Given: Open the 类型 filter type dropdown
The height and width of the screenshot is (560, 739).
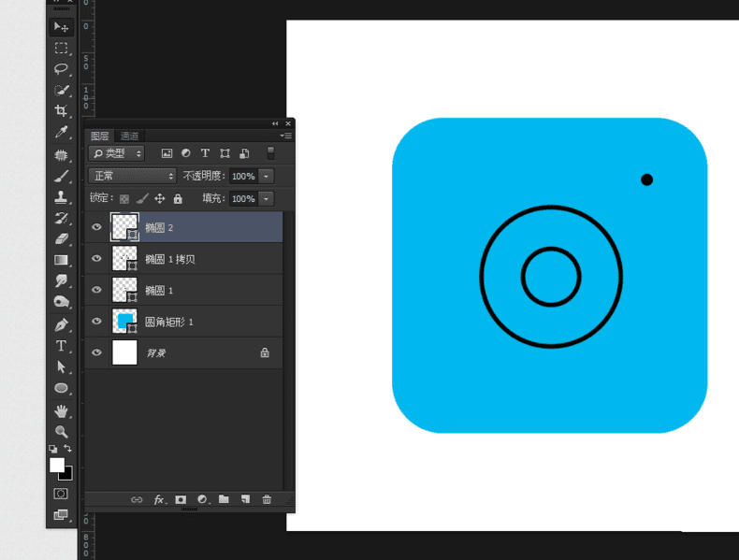Looking at the screenshot, I should (116, 153).
